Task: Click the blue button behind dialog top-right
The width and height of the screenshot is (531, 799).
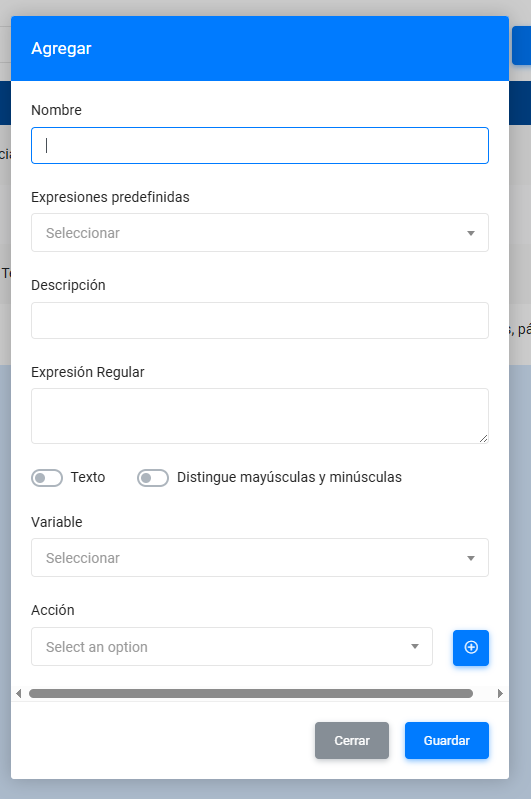Action: pos(521,45)
